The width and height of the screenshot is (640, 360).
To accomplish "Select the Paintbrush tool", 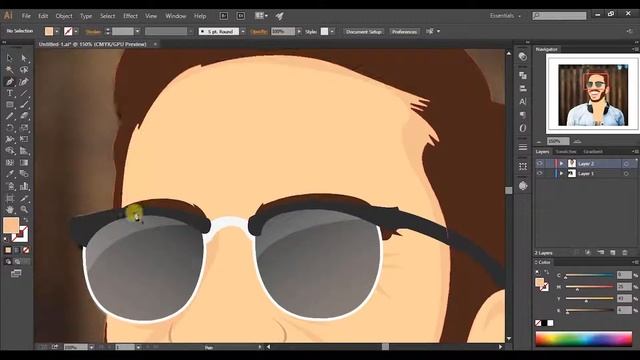I will pyautogui.click(x=24, y=104).
